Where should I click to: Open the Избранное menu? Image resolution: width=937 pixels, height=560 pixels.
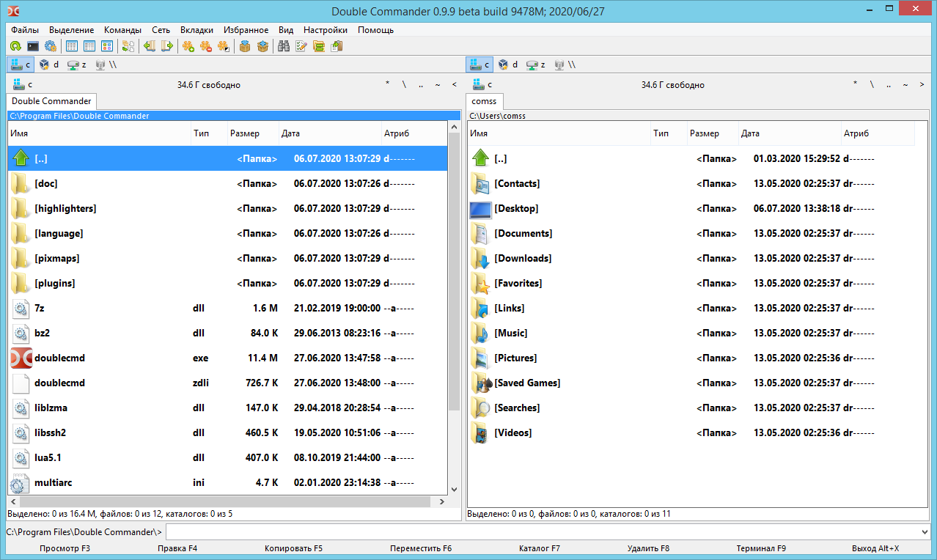point(246,30)
